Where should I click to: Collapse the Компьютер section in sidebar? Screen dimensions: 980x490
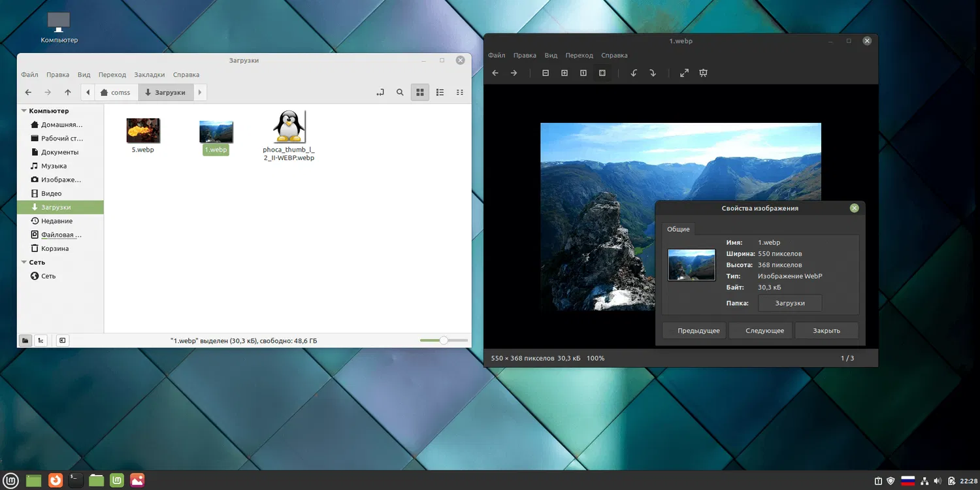24,111
